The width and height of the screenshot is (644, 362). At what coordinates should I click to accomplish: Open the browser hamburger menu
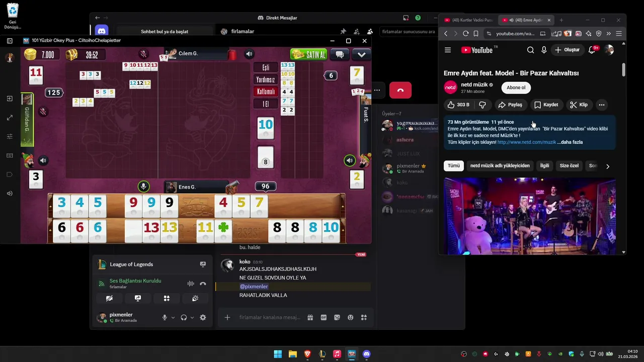619,34
